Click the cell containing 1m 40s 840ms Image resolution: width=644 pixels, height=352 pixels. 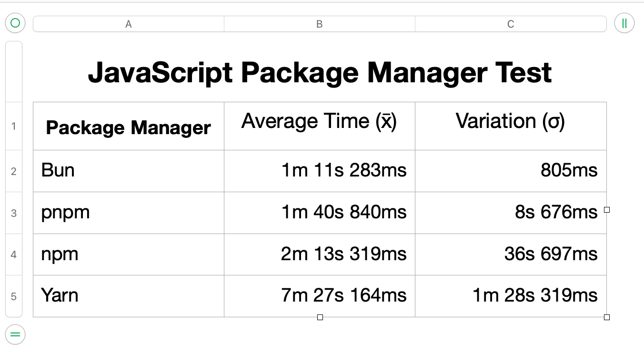(x=319, y=213)
